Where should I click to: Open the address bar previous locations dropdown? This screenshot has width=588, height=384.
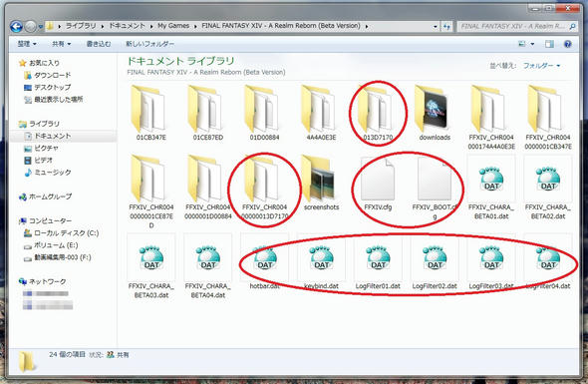click(435, 26)
